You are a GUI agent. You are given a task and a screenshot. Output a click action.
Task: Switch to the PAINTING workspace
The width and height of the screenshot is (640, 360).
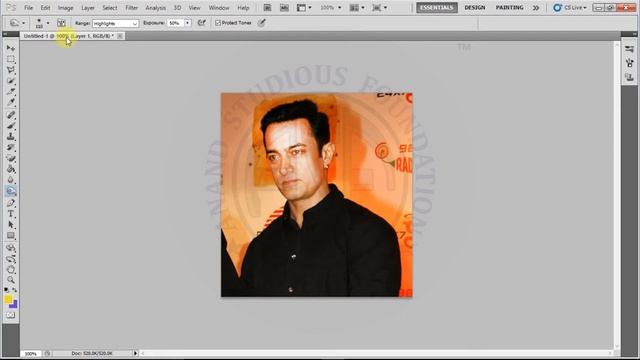(509, 8)
